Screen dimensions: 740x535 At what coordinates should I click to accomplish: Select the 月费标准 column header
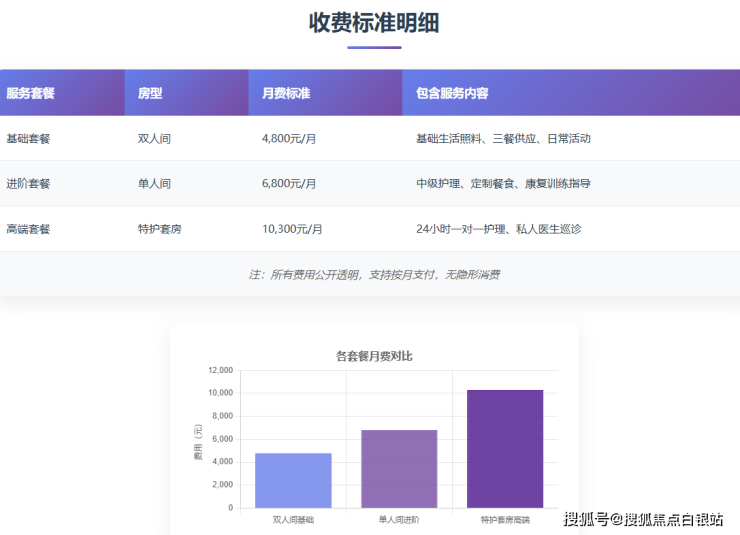[x=286, y=93]
